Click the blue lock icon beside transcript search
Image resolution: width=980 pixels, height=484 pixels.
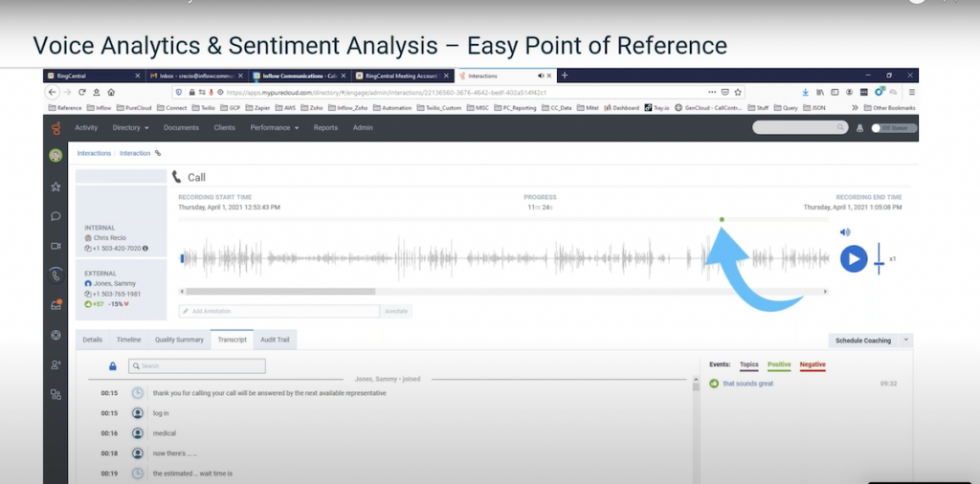click(113, 366)
